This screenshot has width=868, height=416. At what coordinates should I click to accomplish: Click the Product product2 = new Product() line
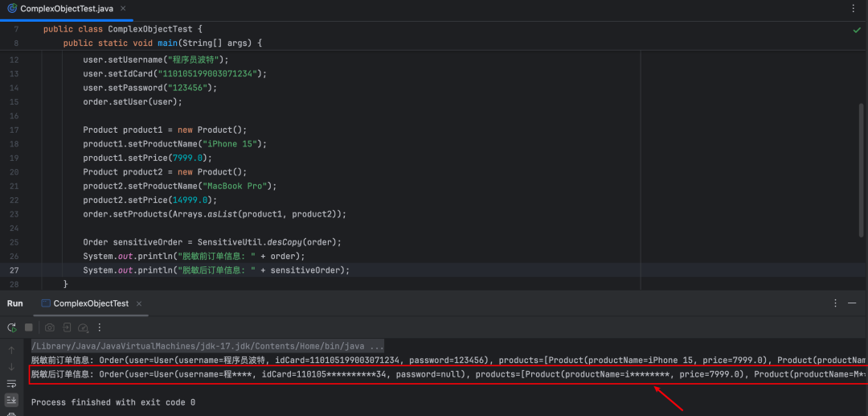click(165, 171)
